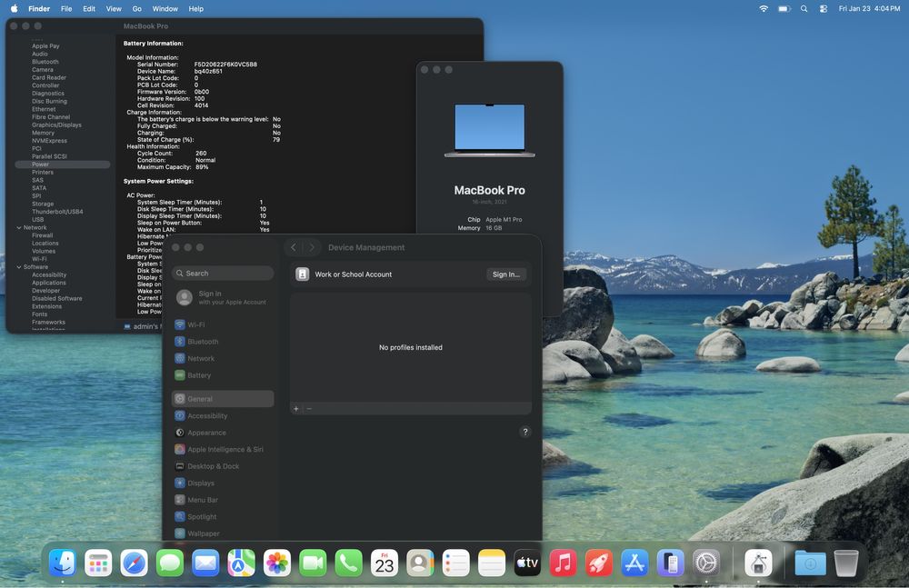Select Bluetooth in System Settings sidebar
Image resolution: width=909 pixels, height=588 pixels.
click(x=224, y=342)
